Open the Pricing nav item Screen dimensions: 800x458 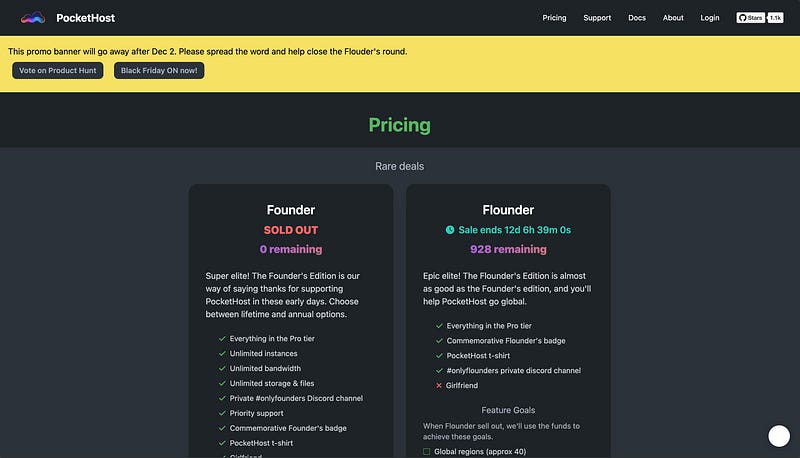[x=554, y=18]
